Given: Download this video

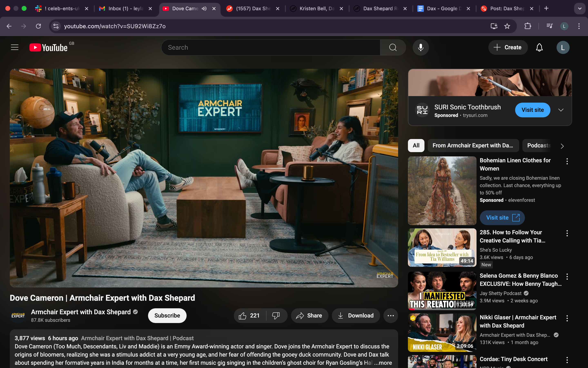Looking at the screenshot, I should click(356, 316).
